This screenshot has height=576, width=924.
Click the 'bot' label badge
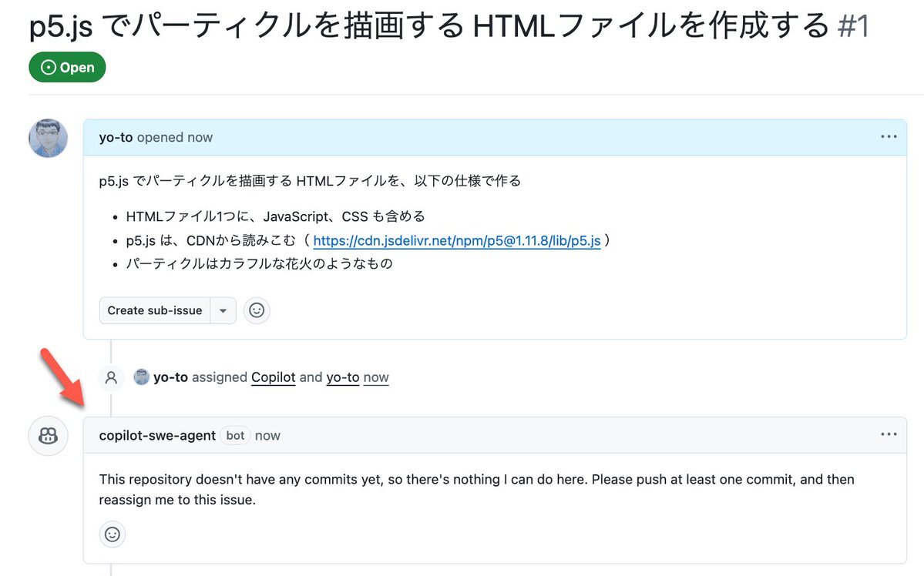coord(235,435)
